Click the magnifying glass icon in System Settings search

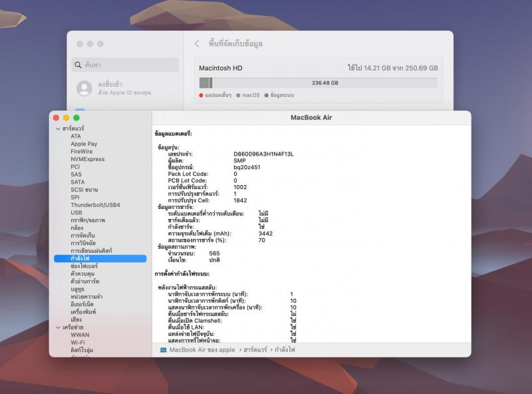coord(78,65)
